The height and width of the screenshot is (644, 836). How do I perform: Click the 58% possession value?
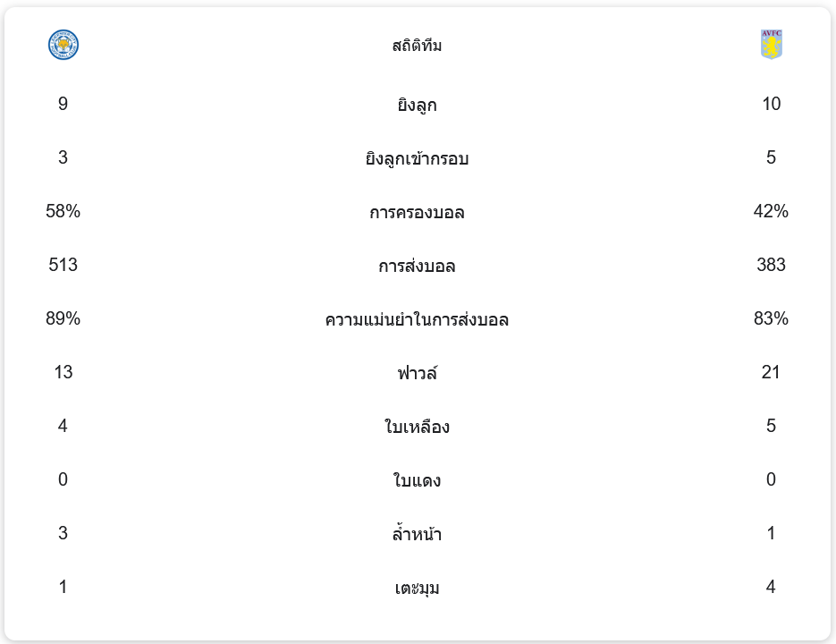(63, 212)
